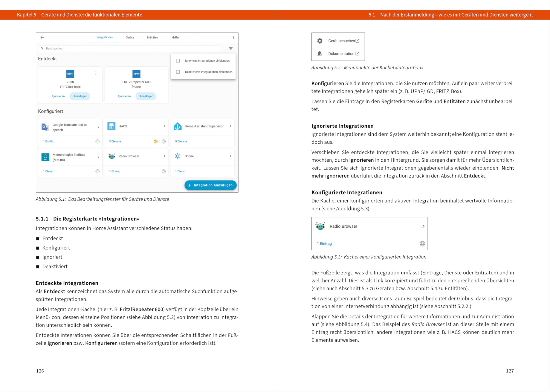This screenshot has height=392, width=550.
Task: Click the Google Translate integration icon
Action: click(x=45, y=127)
